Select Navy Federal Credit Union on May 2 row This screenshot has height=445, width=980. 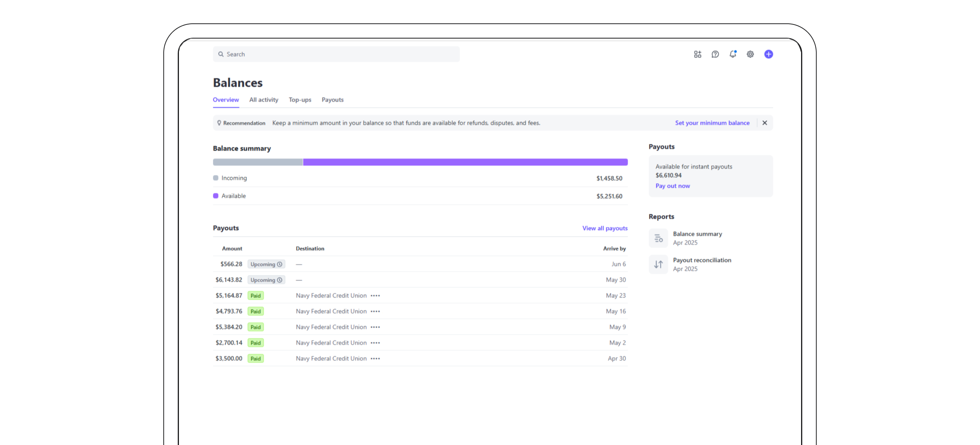click(x=331, y=343)
